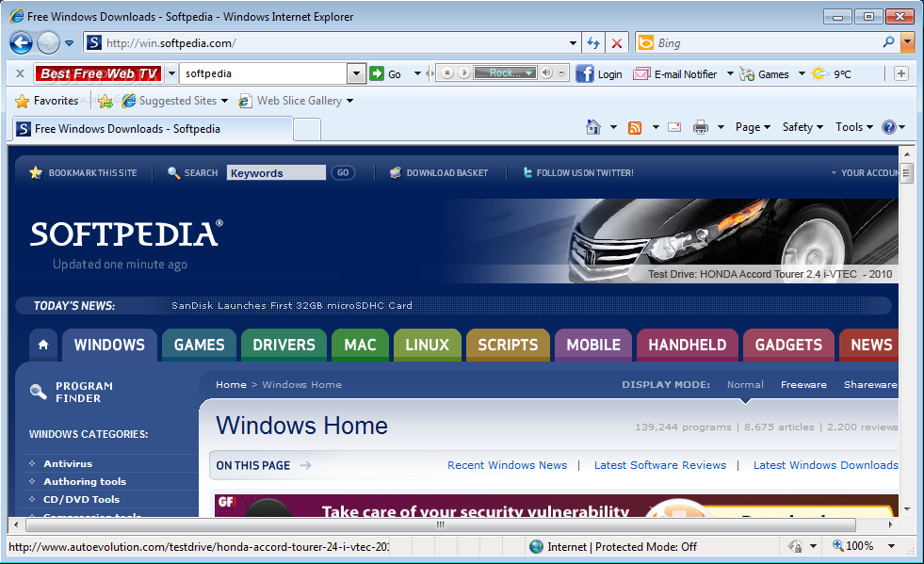Click the Games toolbar icon
The height and width of the screenshot is (564, 924).
point(747,74)
